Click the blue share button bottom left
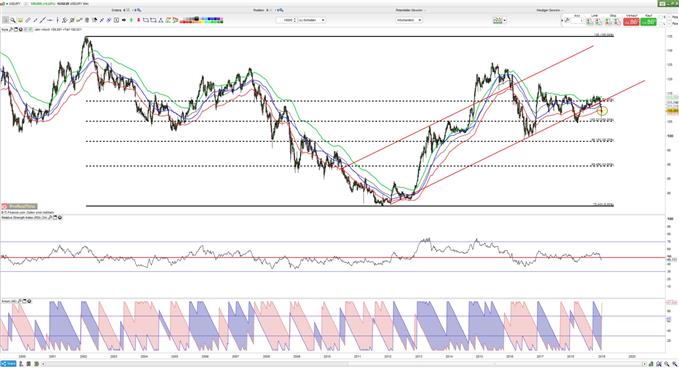Screen dimensions: 679x368 tap(8, 364)
